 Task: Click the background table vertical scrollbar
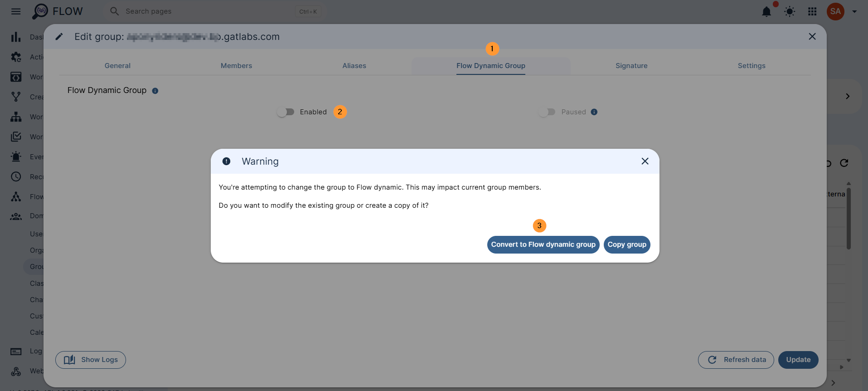(849, 219)
